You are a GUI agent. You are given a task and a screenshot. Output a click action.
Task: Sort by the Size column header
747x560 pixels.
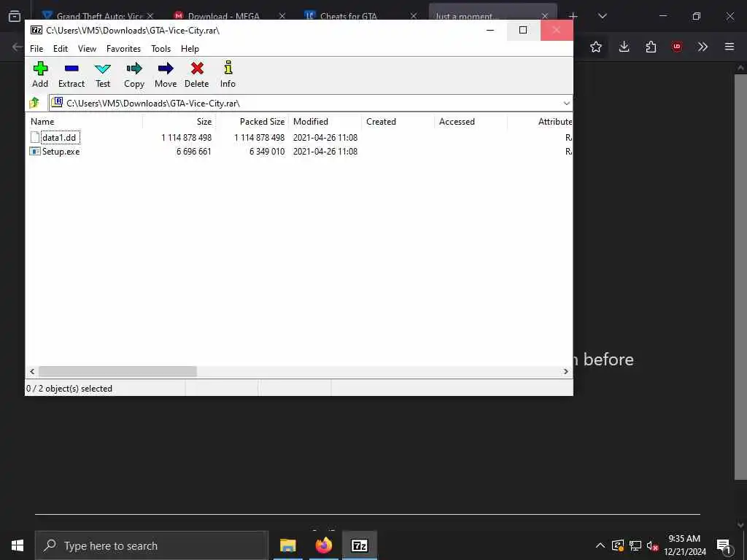click(179, 122)
